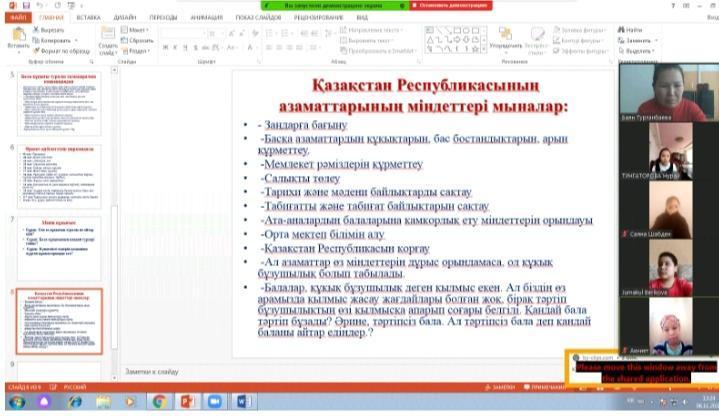719x416 pixels.
Task: Open PowerPoint from Windows taskbar
Action: click(x=187, y=402)
